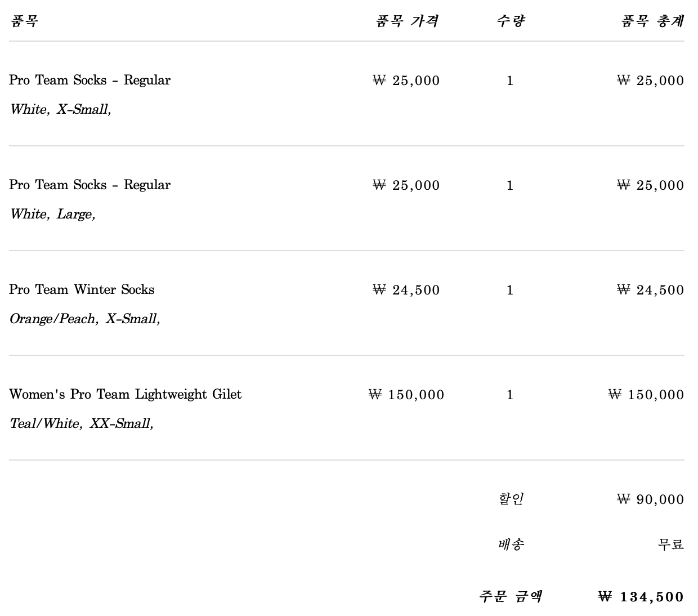This screenshot has width=698, height=616.
Task: Click the 품목 가격 column header
Action: coord(407,21)
